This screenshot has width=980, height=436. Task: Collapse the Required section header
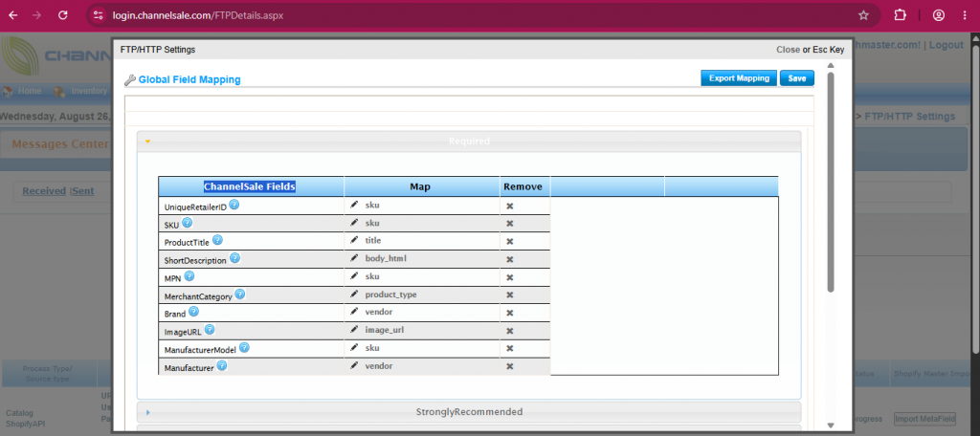tap(469, 142)
